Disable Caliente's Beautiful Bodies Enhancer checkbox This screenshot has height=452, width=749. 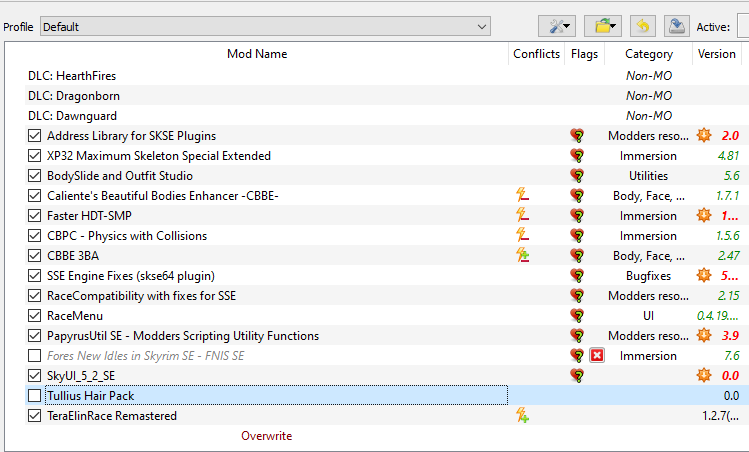[x=34, y=196]
